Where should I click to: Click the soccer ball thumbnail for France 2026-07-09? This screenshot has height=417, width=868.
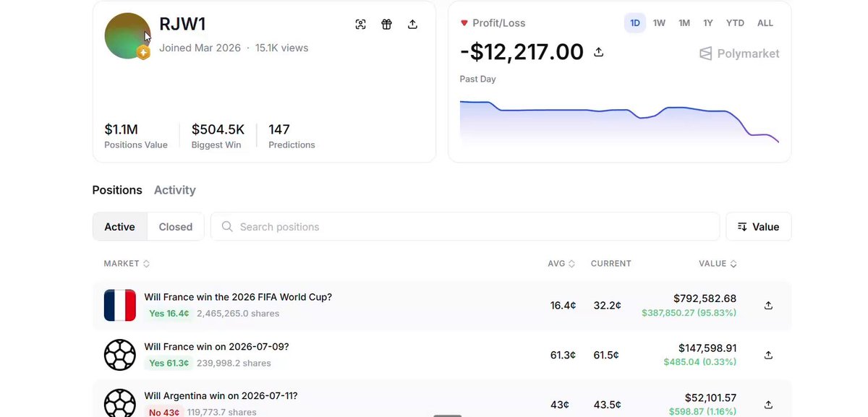120,355
